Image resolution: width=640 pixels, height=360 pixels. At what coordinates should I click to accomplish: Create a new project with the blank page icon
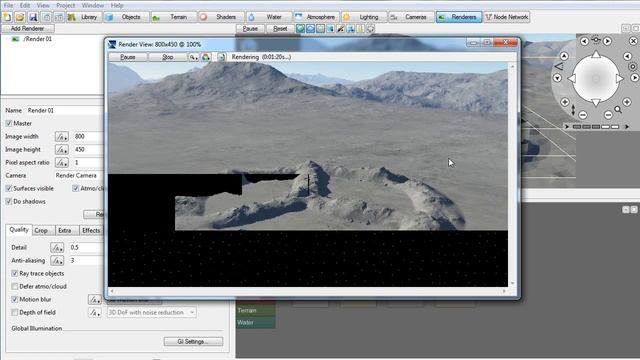point(7,17)
